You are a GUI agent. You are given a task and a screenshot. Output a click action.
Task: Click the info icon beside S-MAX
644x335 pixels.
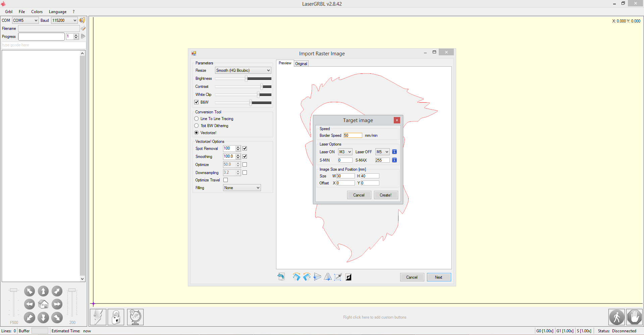coord(394,160)
